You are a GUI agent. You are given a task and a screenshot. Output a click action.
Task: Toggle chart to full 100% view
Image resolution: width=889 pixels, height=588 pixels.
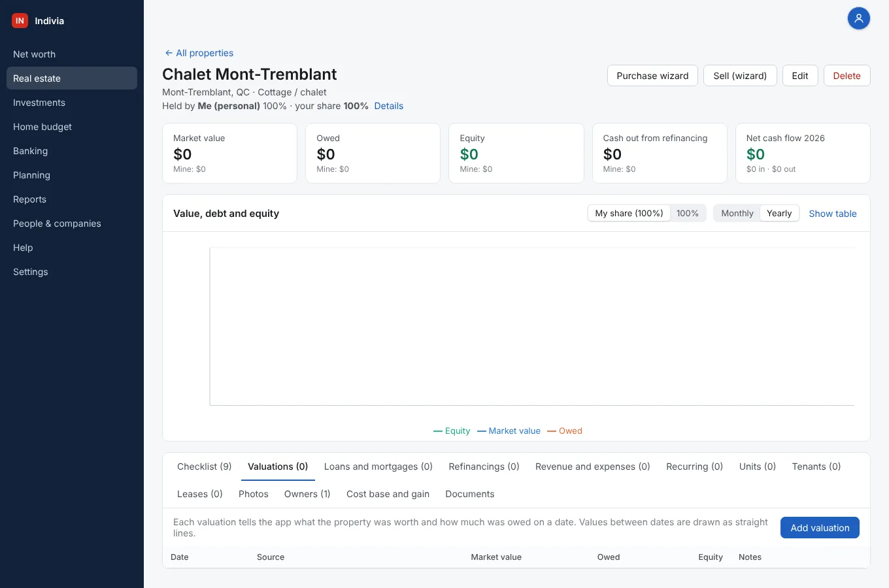click(688, 213)
